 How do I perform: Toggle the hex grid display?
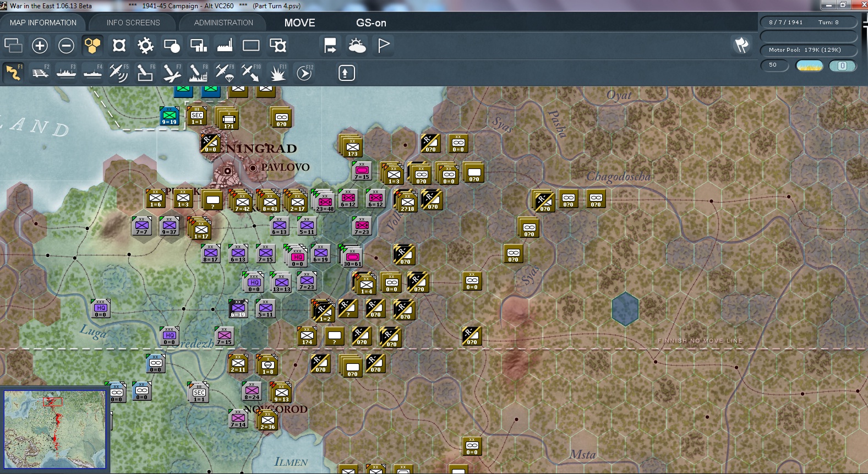tap(92, 45)
